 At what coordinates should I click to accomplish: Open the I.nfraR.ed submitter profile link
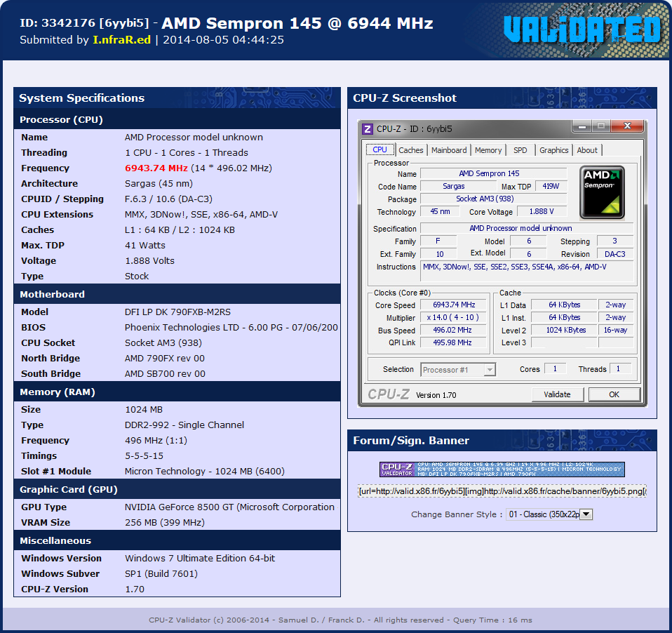pos(122,40)
